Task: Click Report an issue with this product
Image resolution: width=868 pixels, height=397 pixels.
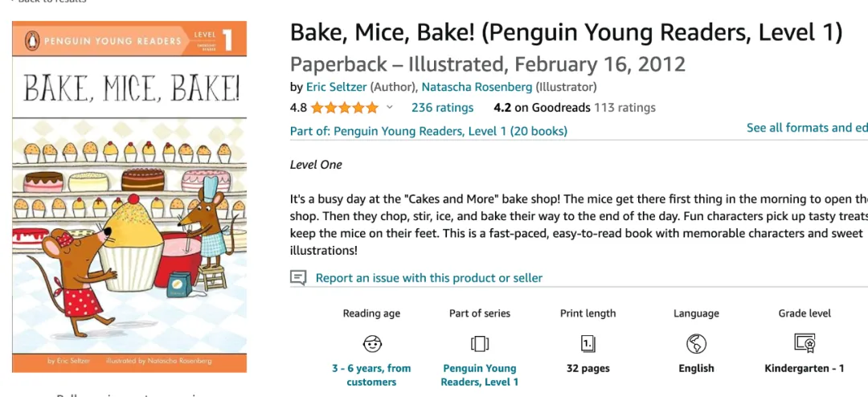Action: point(429,278)
